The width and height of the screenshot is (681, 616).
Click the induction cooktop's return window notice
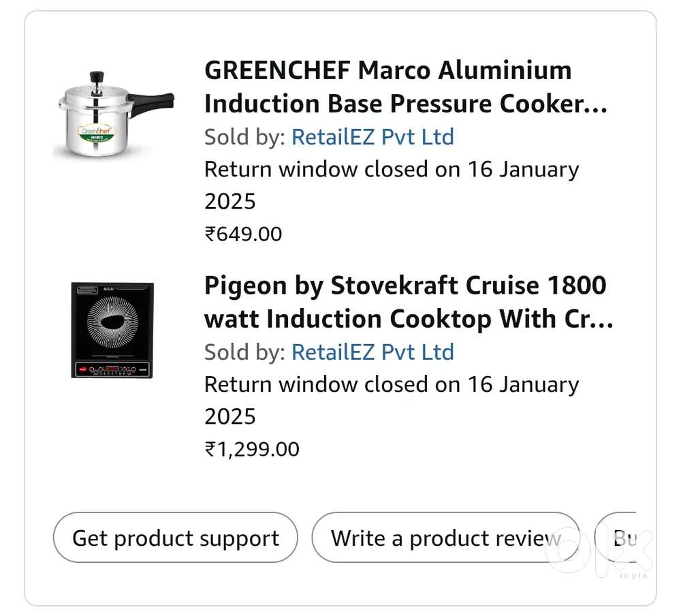pyautogui.click(x=392, y=400)
